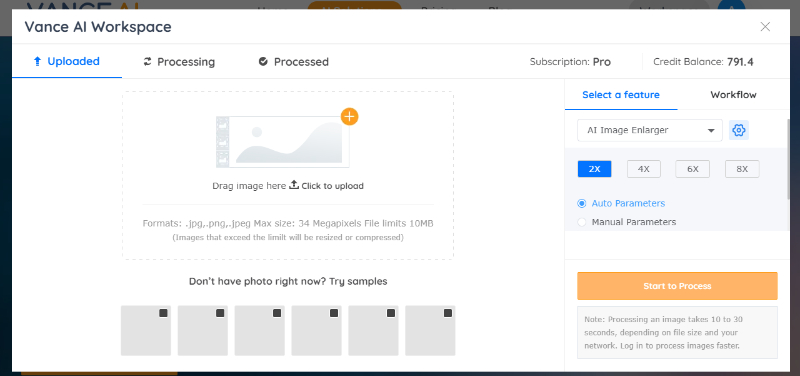Click the Uploaded tab arrow icon
The image size is (800, 376).
click(x=37, y=62)
